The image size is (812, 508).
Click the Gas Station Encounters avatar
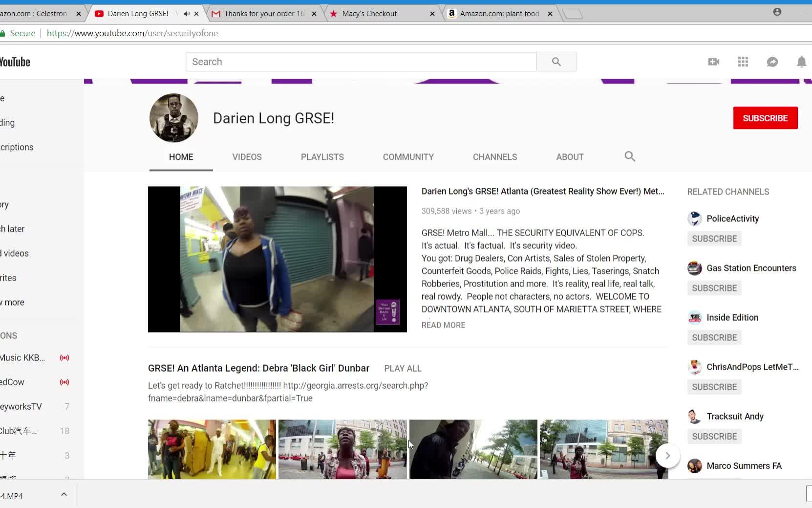pyautogui.click(x=694, y=268)
